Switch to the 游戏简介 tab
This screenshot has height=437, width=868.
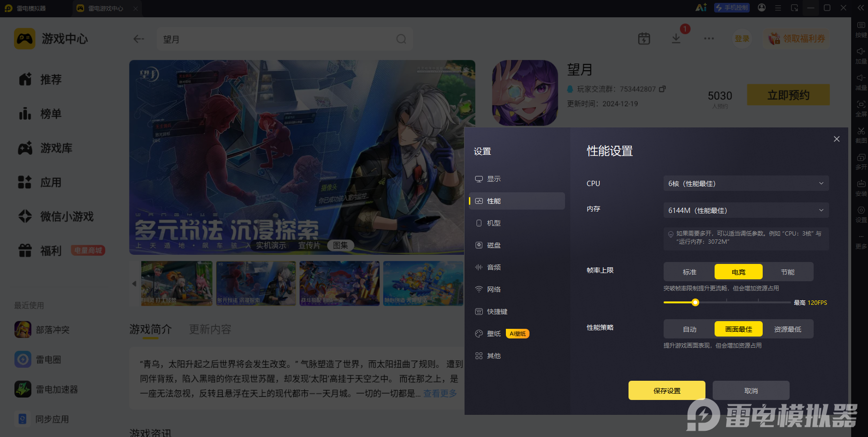tap(151, 329)
